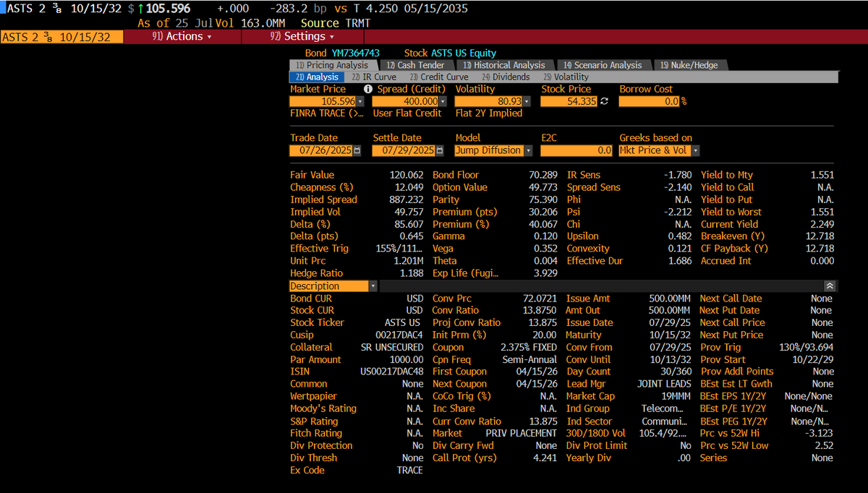The height and width of the screenshot is (493, 868).
Task: Open the Actions menu
Action: 182,36
